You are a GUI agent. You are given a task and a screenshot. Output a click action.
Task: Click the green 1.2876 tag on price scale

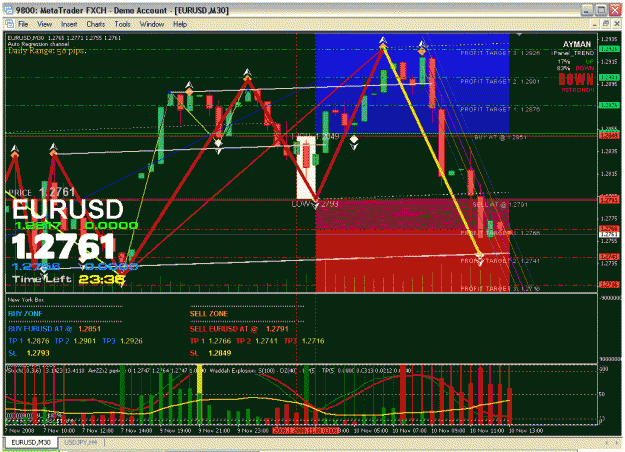(x=609, y=105)
